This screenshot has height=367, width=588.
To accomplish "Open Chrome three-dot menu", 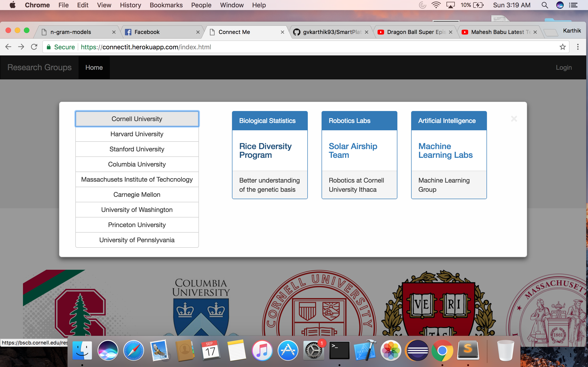I will tap(578, 47).
